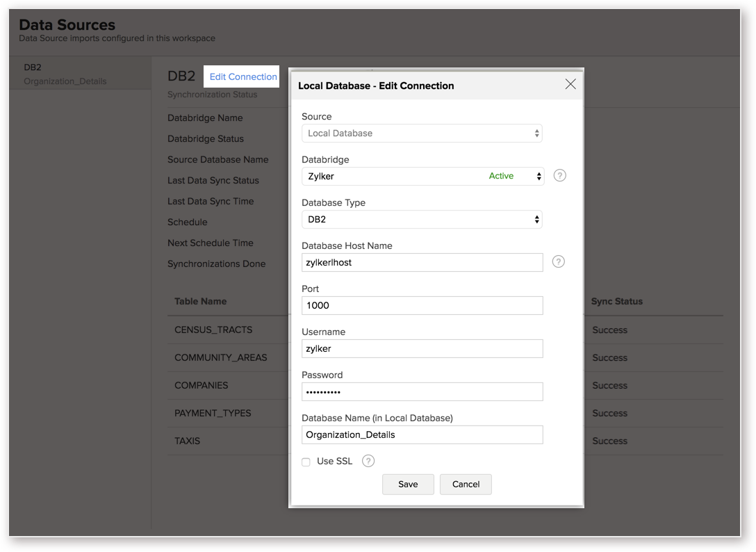Click the Port input field

tap(422, 305)
